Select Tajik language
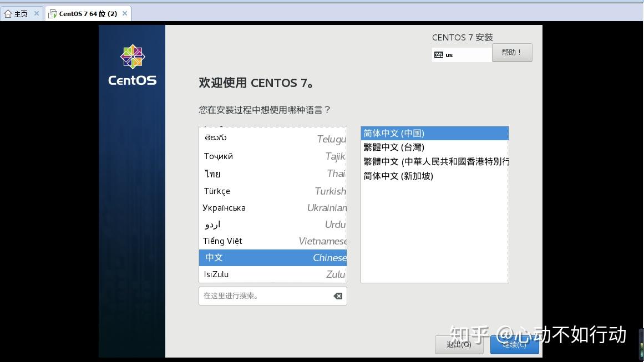This screenshot has width=644, height=362. (273, 156)
